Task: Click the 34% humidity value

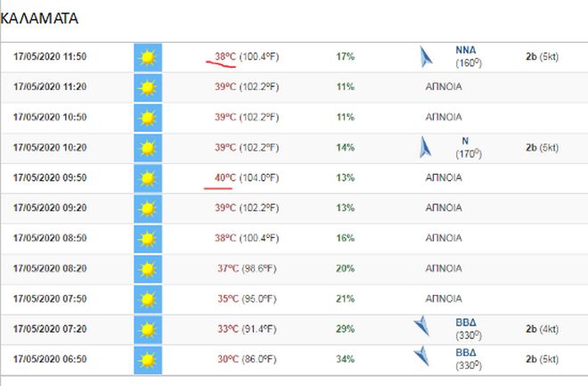Action: click(x=345, y=358)
